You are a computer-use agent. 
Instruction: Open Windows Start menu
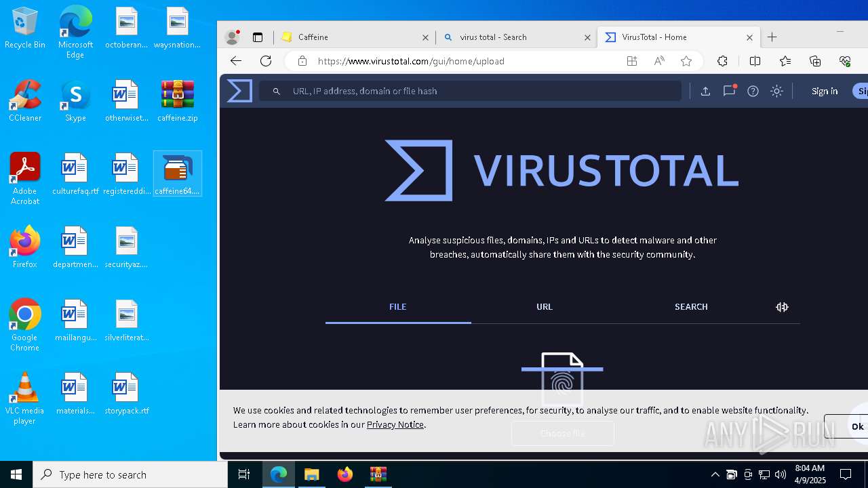[16, 474]
